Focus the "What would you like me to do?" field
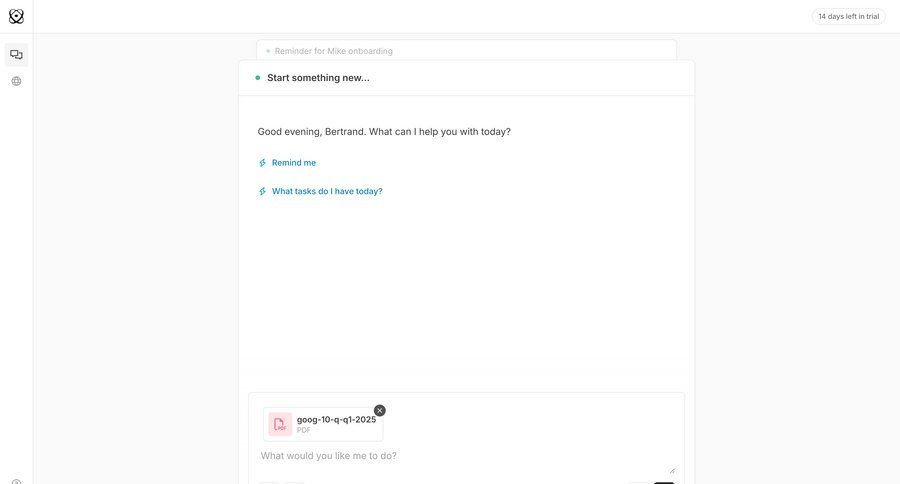 [x=460, y=456]
